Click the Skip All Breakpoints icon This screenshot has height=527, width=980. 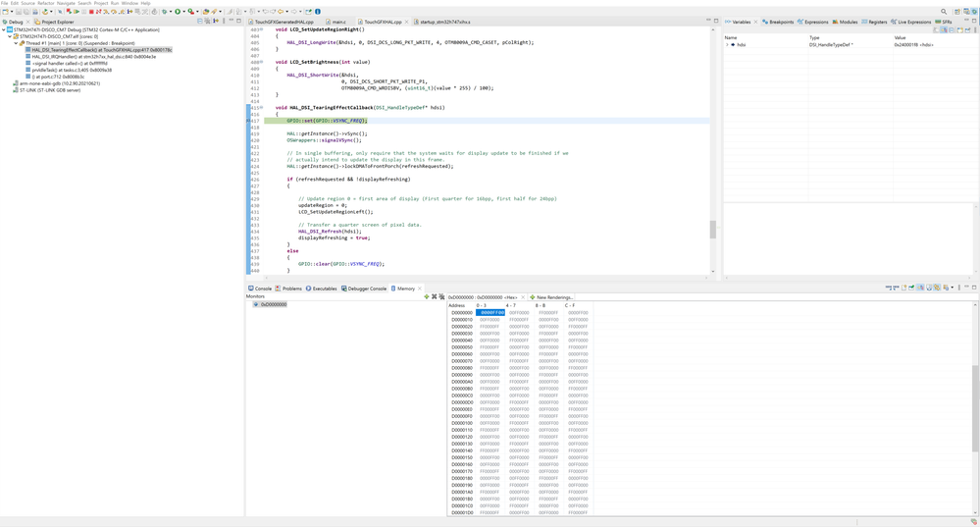tap(60, 11)
